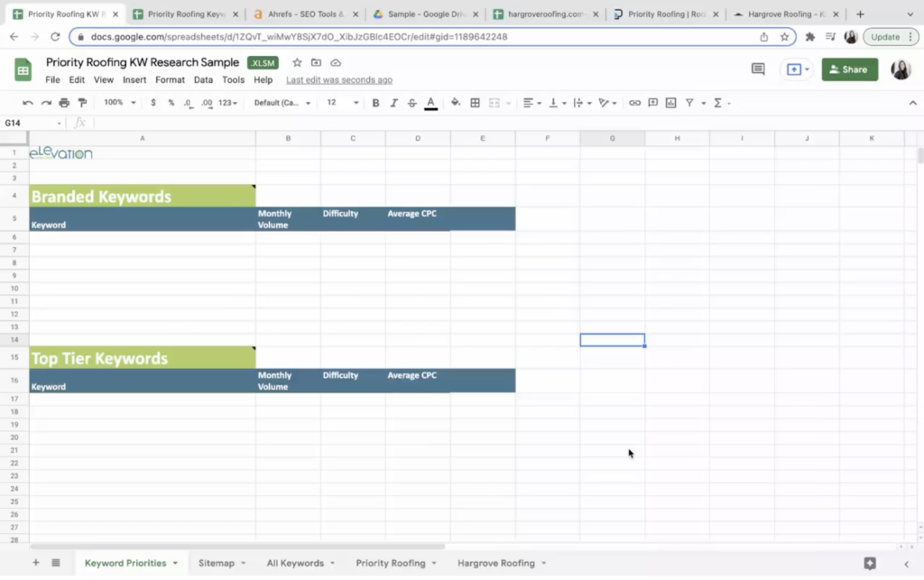924x580 pixels.
Task: Open the fill color picker
Action: click(456, 103)
